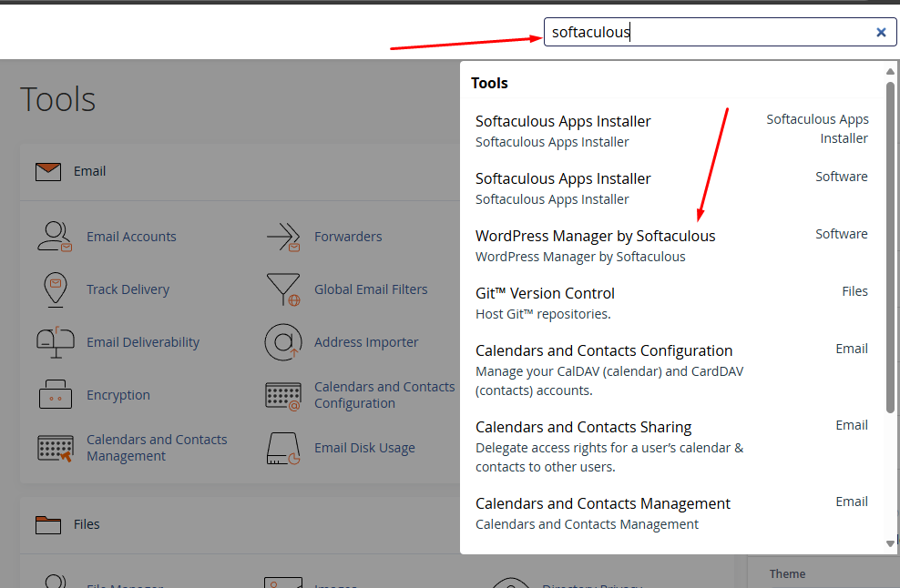
Task: Open WordPress Manager by Softaculous result
Action: [x=595, y=237]
